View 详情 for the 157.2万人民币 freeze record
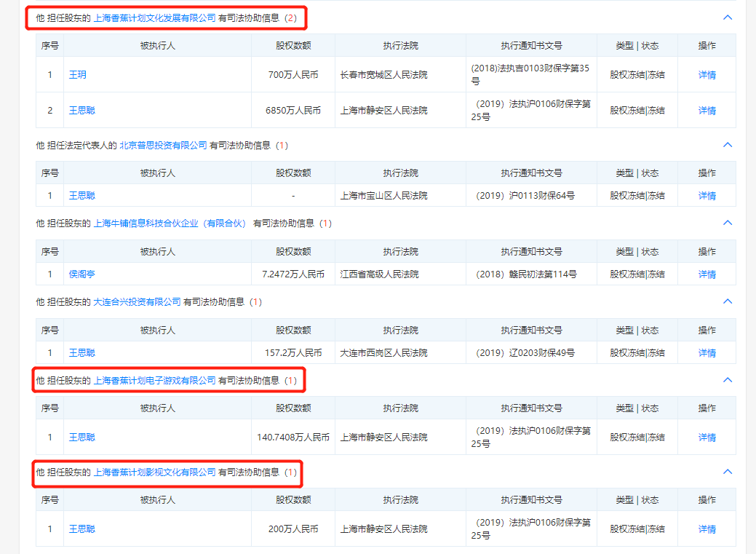The image size is (756, 554). pos(707,353)
